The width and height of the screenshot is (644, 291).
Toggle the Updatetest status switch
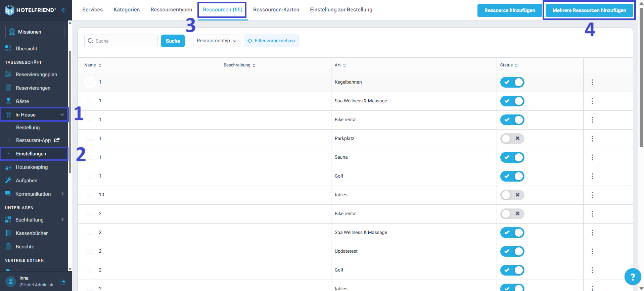click(512, 251)
